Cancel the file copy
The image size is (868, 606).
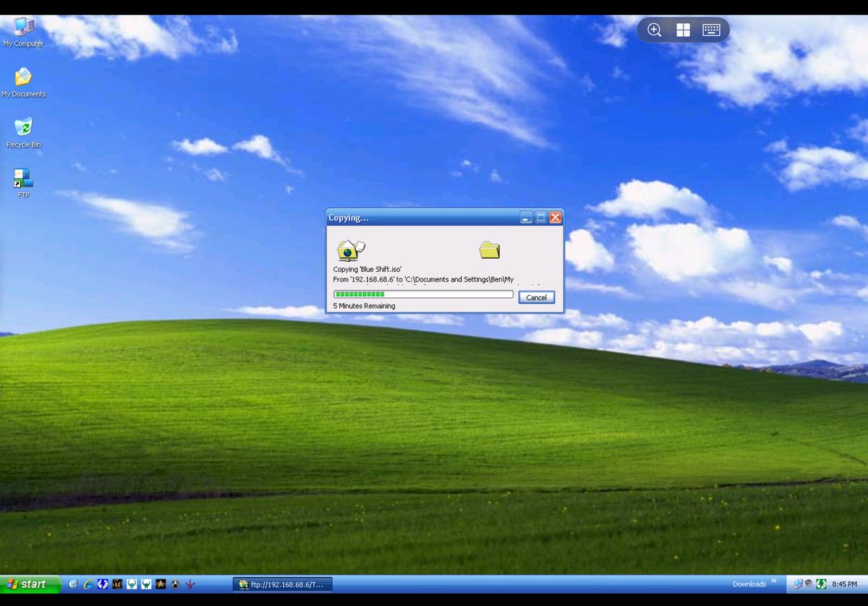pyautogui.click(x=537, y=297)
